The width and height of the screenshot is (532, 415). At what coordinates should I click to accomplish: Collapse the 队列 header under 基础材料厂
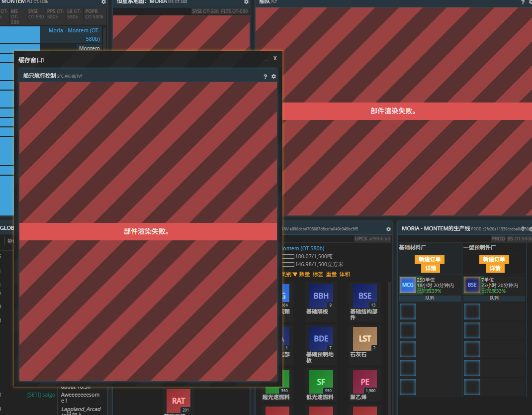tap(430, 298)
